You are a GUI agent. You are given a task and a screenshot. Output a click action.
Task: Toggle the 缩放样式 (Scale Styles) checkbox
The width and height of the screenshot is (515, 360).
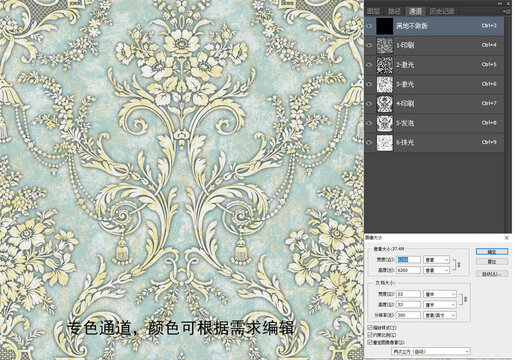pos(370,328)
